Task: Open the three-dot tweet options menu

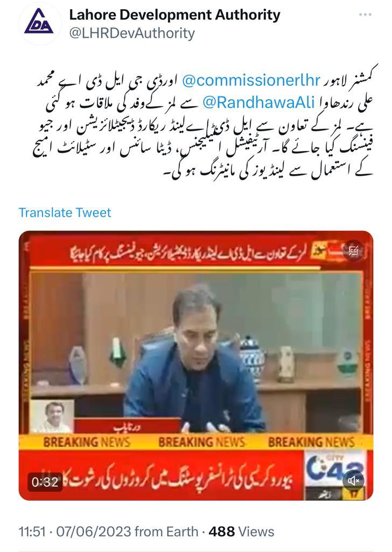Action: pyautogui.click(x=365, y=15)
